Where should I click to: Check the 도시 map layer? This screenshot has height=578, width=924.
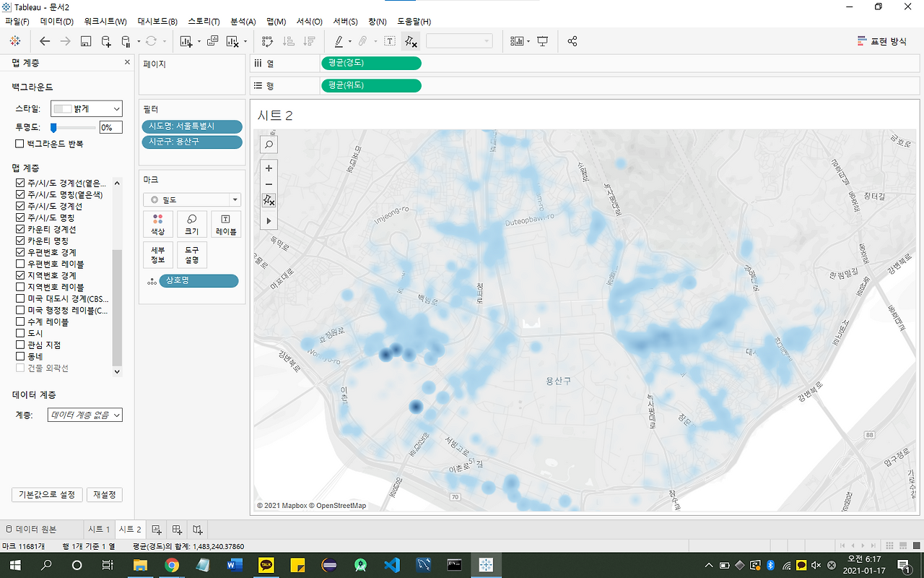pos(20,333)
